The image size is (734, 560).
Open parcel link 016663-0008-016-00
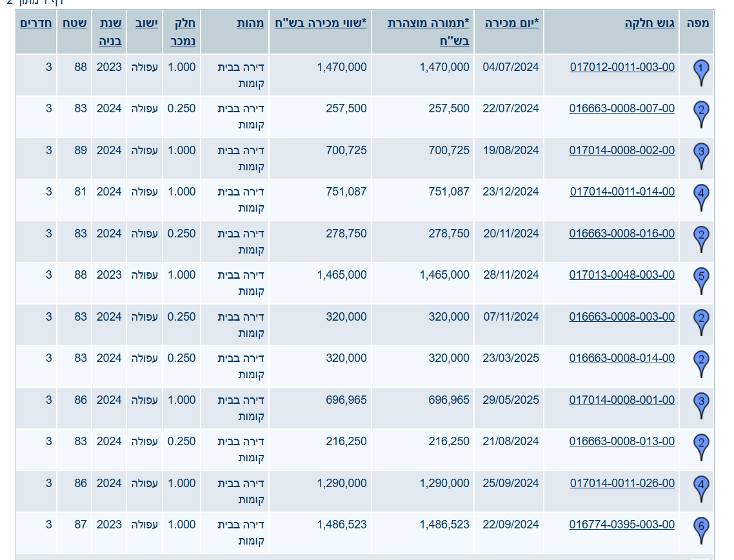622,233
